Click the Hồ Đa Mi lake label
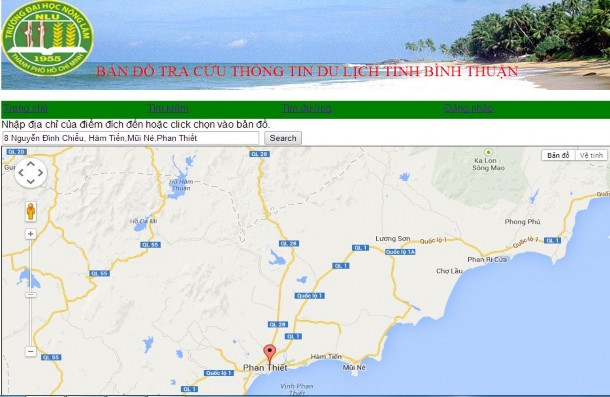Screen dimensions: 610x397 pos(143,221)
